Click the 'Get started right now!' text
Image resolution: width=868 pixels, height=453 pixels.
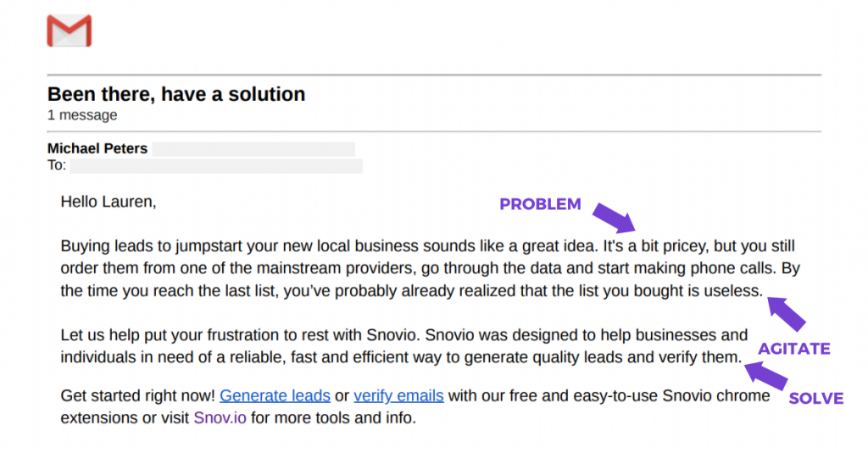point(137,395)
